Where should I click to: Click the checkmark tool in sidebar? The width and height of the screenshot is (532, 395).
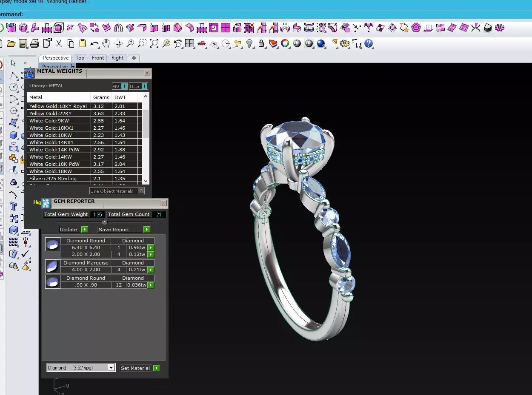click(x=26, y=254)
